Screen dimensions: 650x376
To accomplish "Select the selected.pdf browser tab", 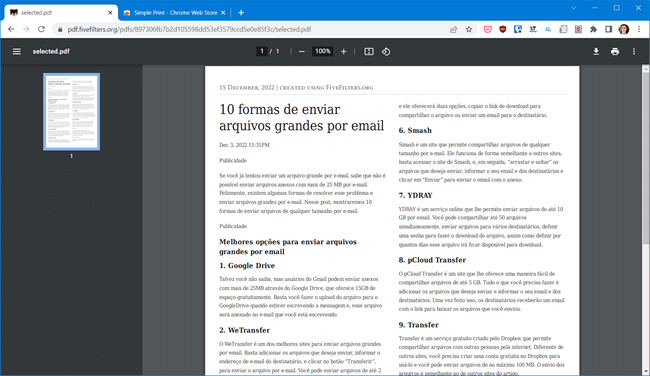I will [61, 13].
